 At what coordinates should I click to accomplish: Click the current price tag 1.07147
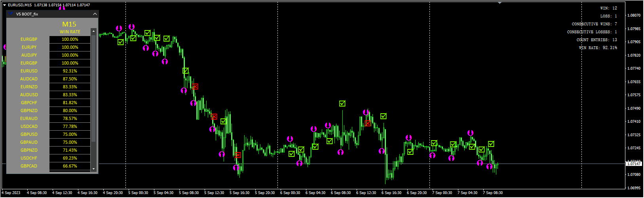[634, 164]
